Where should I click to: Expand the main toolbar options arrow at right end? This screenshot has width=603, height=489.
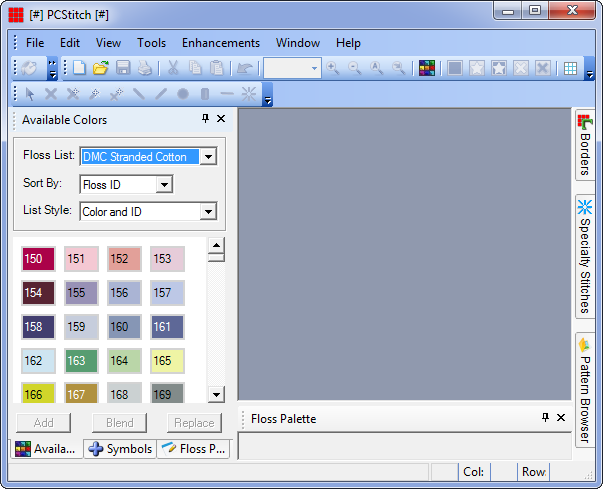click(589, 69)
